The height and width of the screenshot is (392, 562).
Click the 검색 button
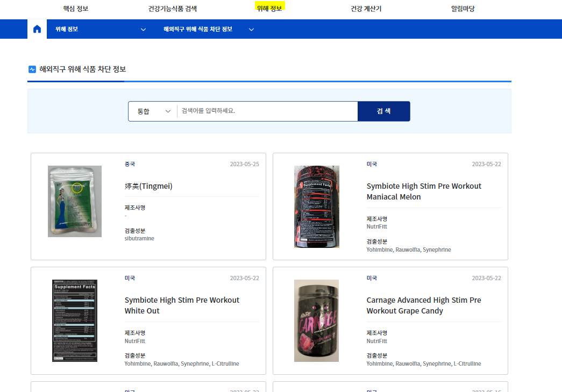pos(384,111)
